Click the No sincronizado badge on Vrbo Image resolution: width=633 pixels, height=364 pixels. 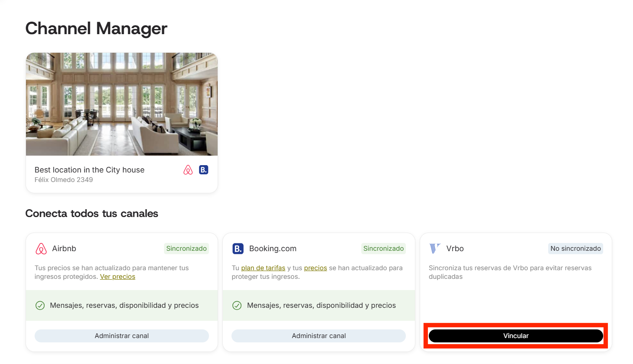pos(575,249)
